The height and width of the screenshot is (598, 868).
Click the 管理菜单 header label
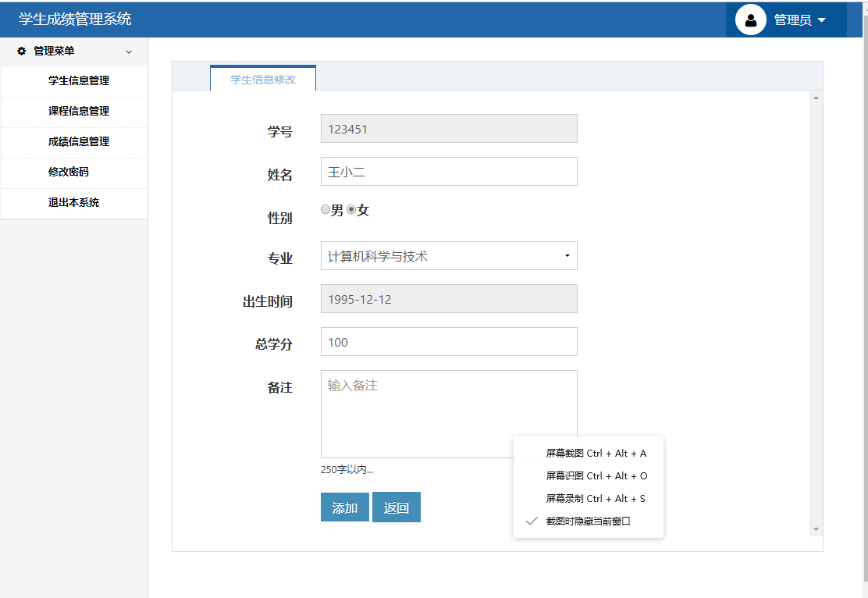tap(55, 51)
